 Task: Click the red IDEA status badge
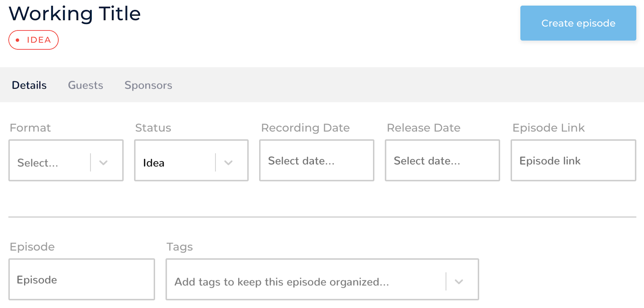click(33, 40)
